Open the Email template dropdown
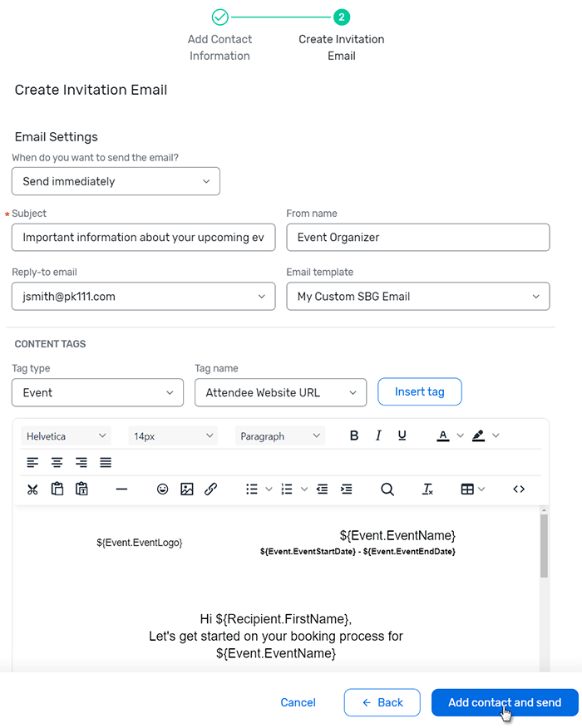This screenshot has width=582, height=728. [417, 296]
